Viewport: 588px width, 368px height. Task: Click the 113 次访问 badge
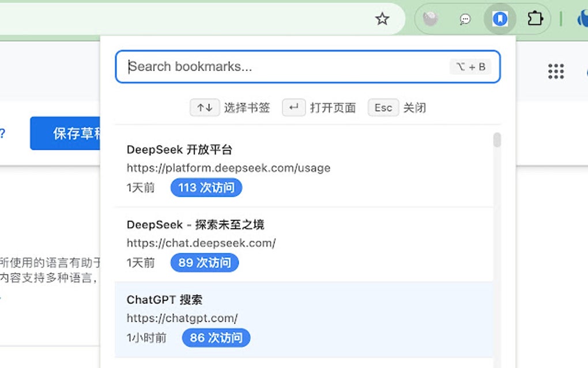(x=206, y=187)
